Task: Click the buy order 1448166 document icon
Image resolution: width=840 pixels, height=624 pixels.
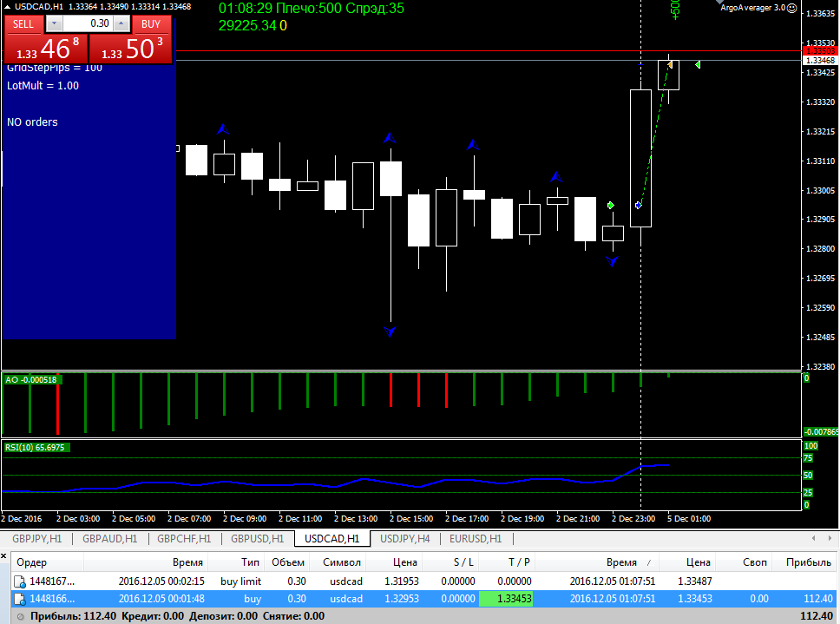Action: (20, 599)
